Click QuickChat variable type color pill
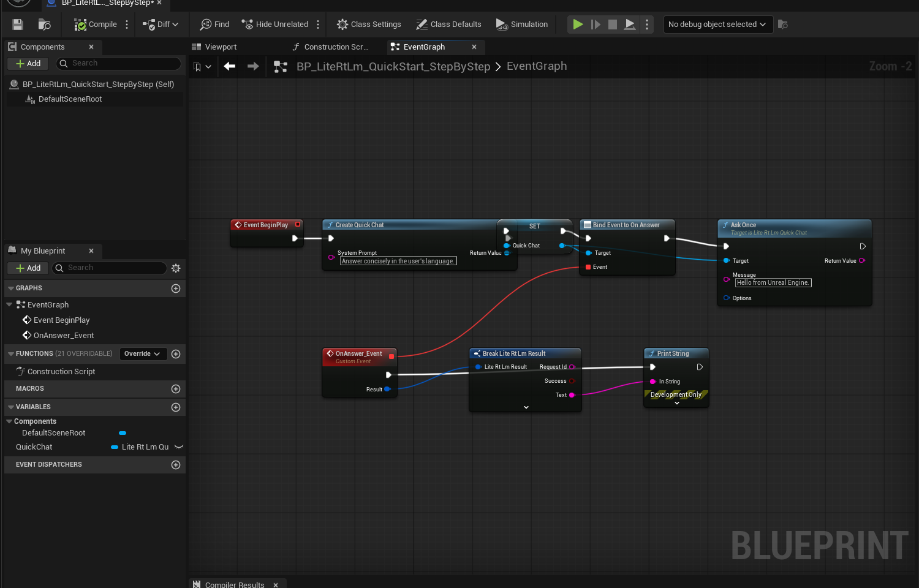The height and width of the screenshot is (588, 919). click(x=115, y=447)
